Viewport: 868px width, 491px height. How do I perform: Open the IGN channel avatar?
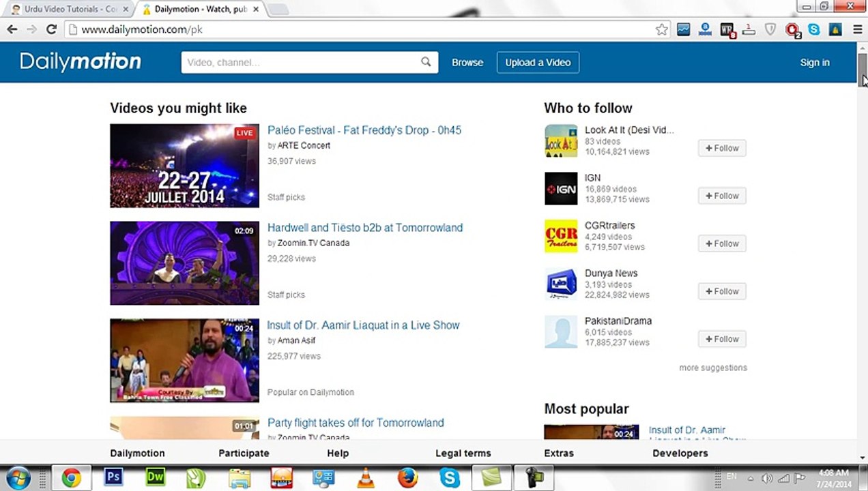(561, 189)
